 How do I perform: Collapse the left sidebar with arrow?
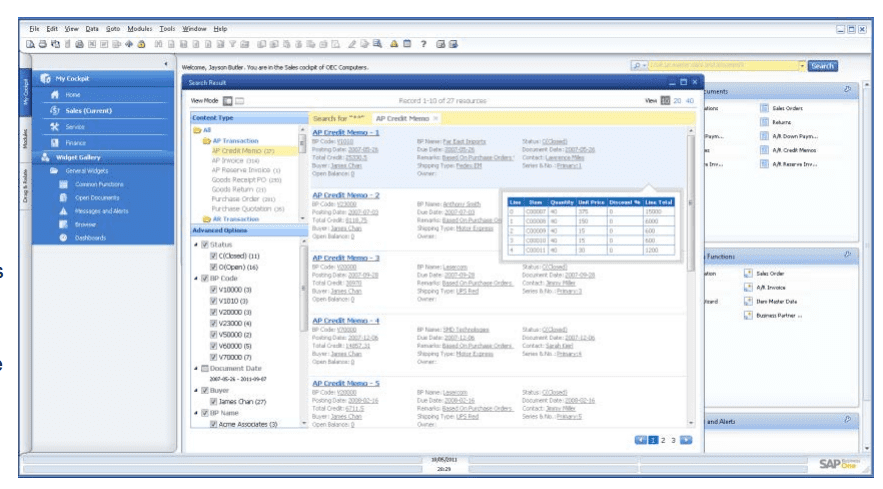166,64
